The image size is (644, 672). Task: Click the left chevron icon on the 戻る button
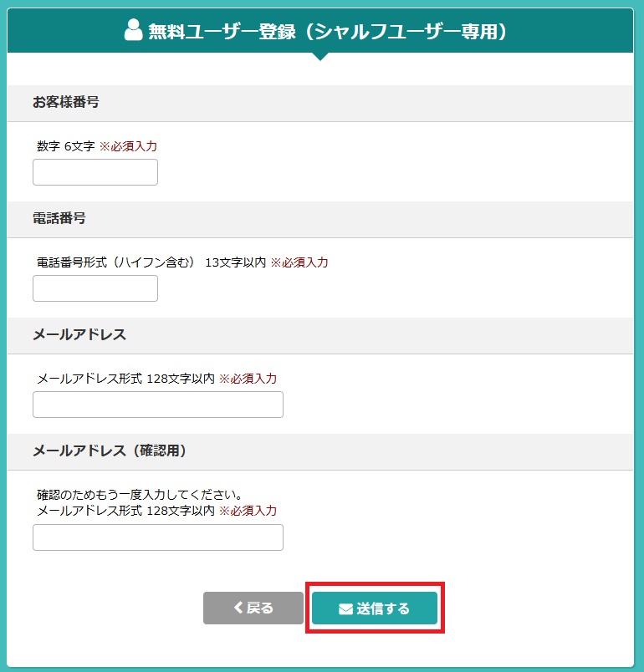point(238,608)
